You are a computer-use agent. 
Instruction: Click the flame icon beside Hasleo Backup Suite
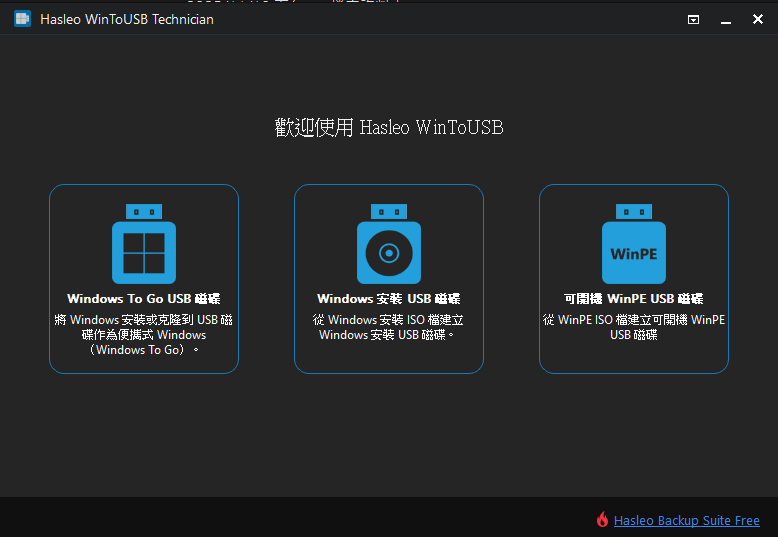(x=602, y=520)
